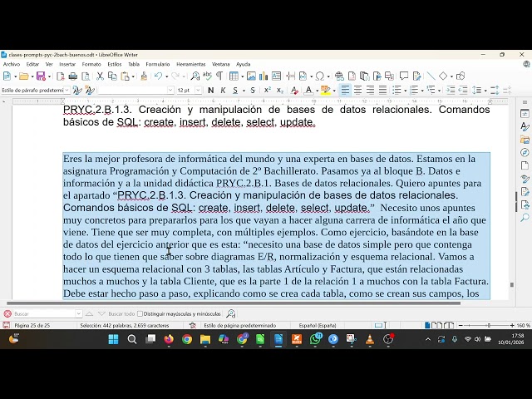
Task: Close the find toolbar with red X
Action: [x=7, y=314]
